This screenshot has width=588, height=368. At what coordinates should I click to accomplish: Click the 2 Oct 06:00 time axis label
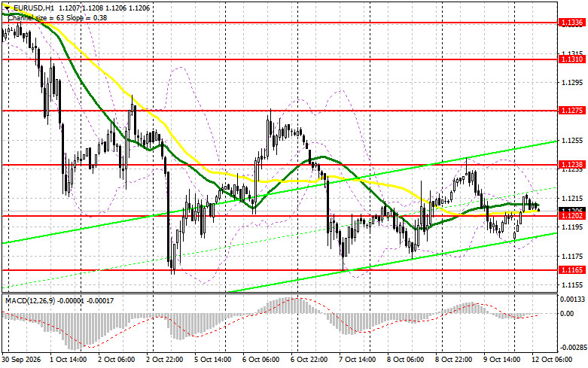pos(116,360)
